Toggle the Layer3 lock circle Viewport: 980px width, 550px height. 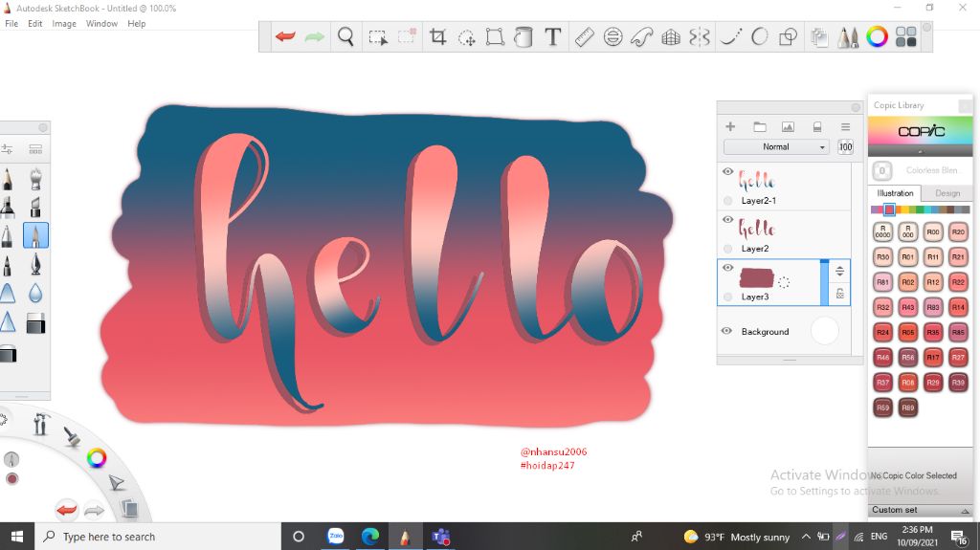pos(727,297)
